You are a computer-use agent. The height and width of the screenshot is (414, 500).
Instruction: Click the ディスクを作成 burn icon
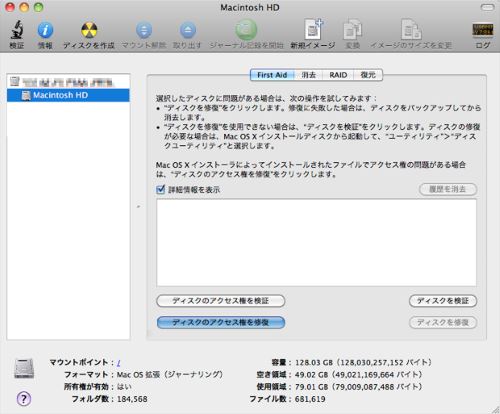coord(89,30)
